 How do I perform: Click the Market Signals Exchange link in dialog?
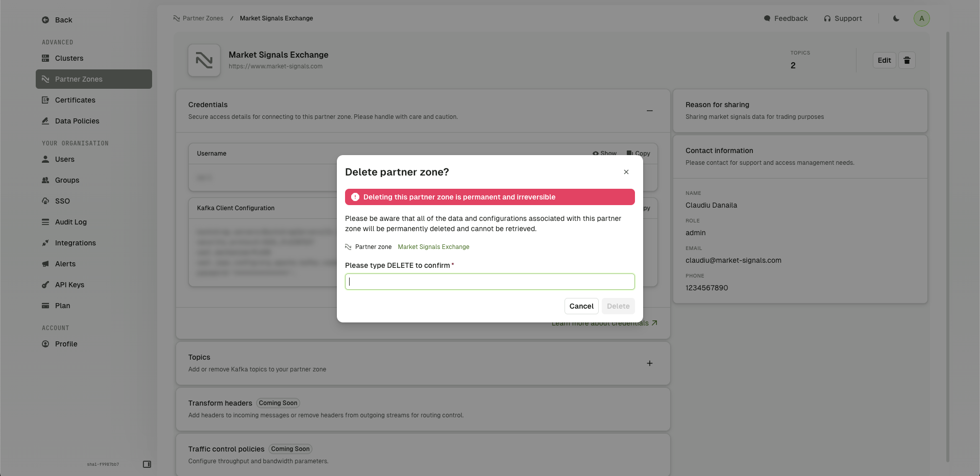click(433, 247)
